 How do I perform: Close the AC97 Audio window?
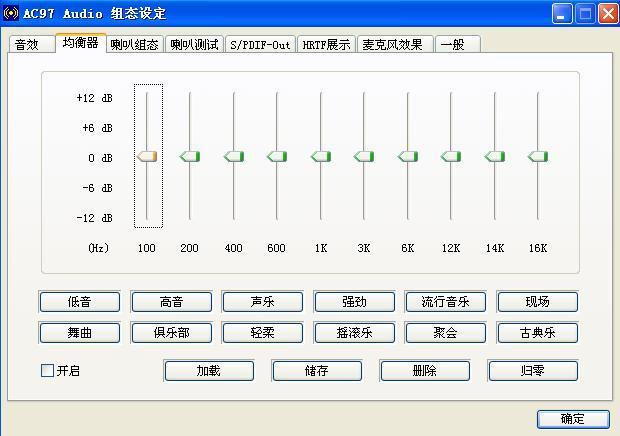(x=608, y=14)
